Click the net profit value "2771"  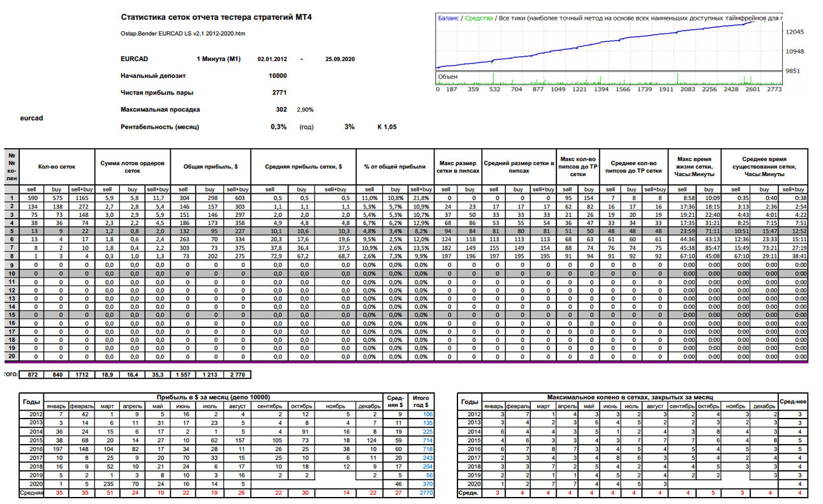tap(279, 93)
